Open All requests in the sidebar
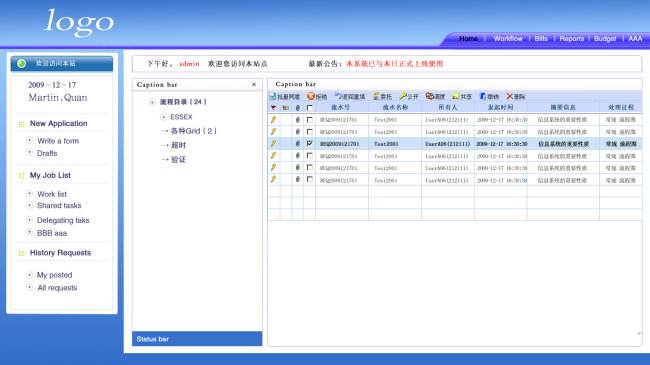The width and height of the screenshot is (650, 365). (57, 288)
